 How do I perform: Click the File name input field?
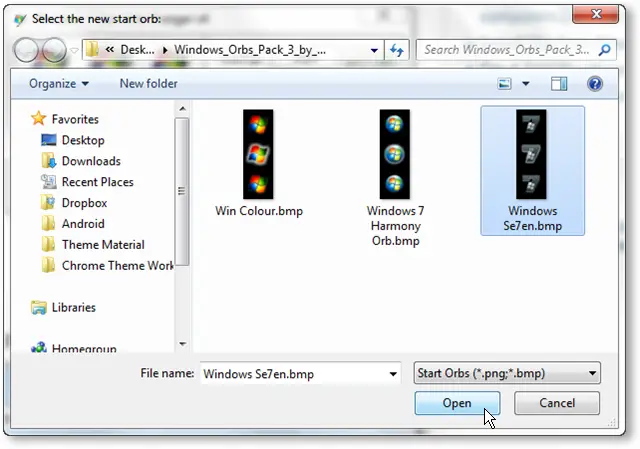[293, 373]
